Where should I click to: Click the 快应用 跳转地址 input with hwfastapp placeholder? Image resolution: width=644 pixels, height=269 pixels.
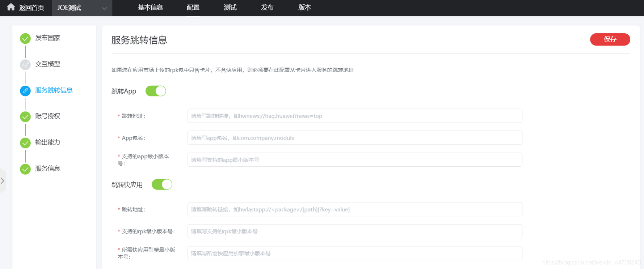(x=355, y=209)
